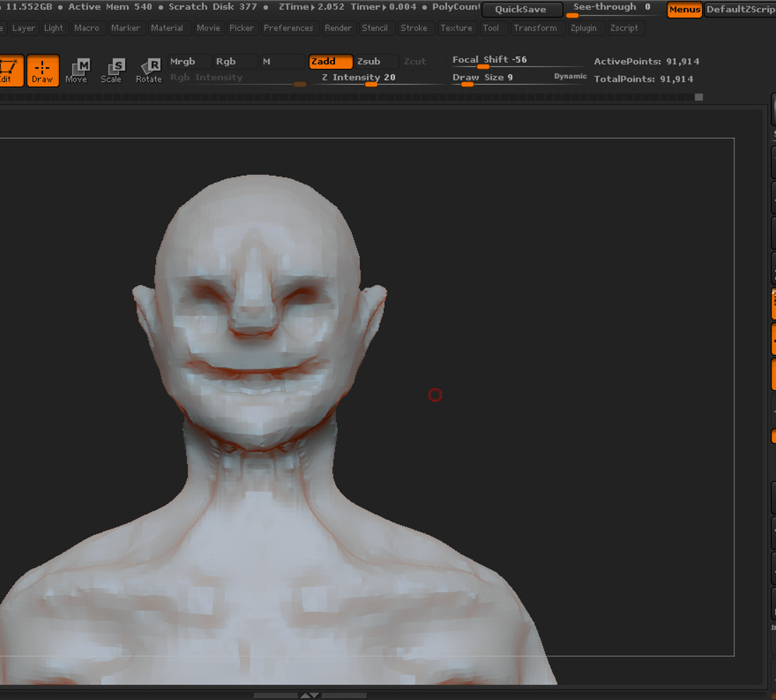Click the TotalPoints: 91,914 readout

click(x=643, y=79)
